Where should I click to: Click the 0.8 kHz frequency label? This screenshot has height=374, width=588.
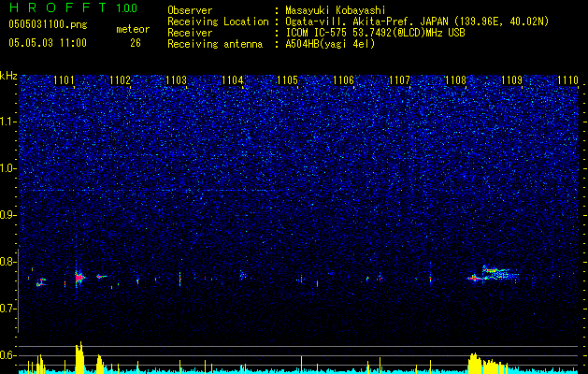point(8,262)
